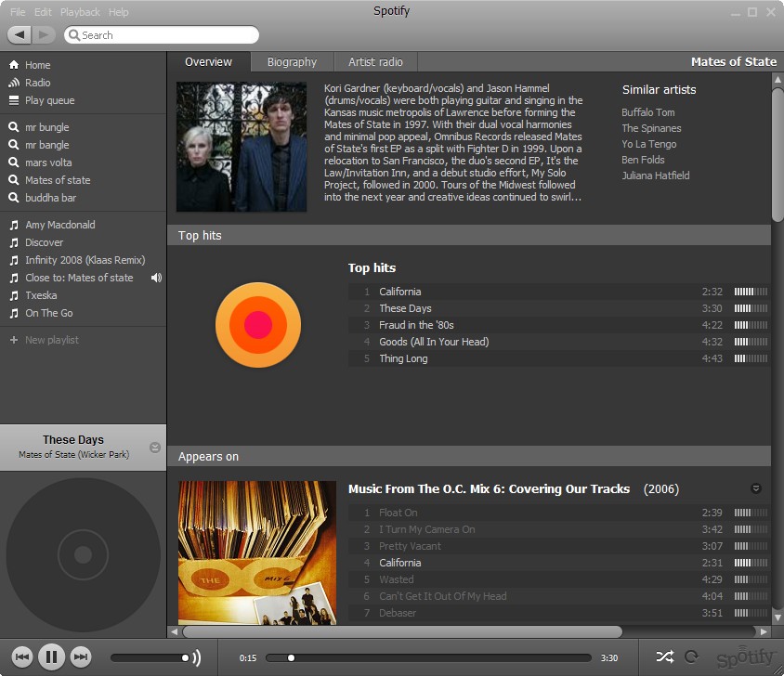The height and width of the screenshot is (676, 784).
Task: Click the note icon beside On The Go
Action: click(14, 313)
